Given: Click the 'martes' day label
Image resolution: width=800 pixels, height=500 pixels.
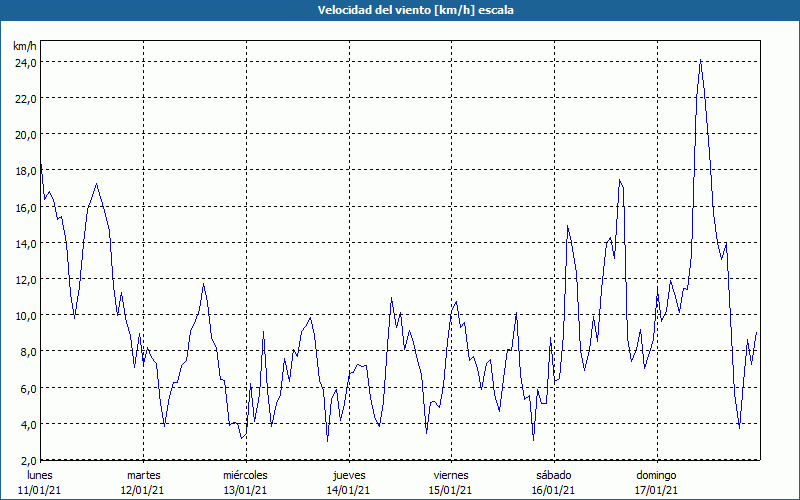Looking at the screenshot, I should pos(144,475).
